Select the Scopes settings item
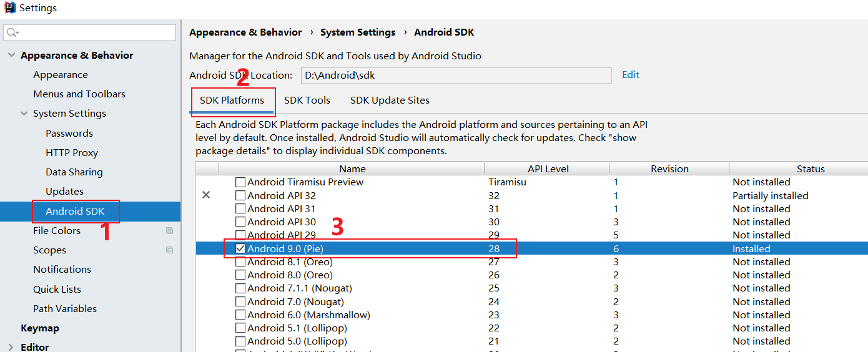The width and height of the screenshot is (868, 352). 49,250
